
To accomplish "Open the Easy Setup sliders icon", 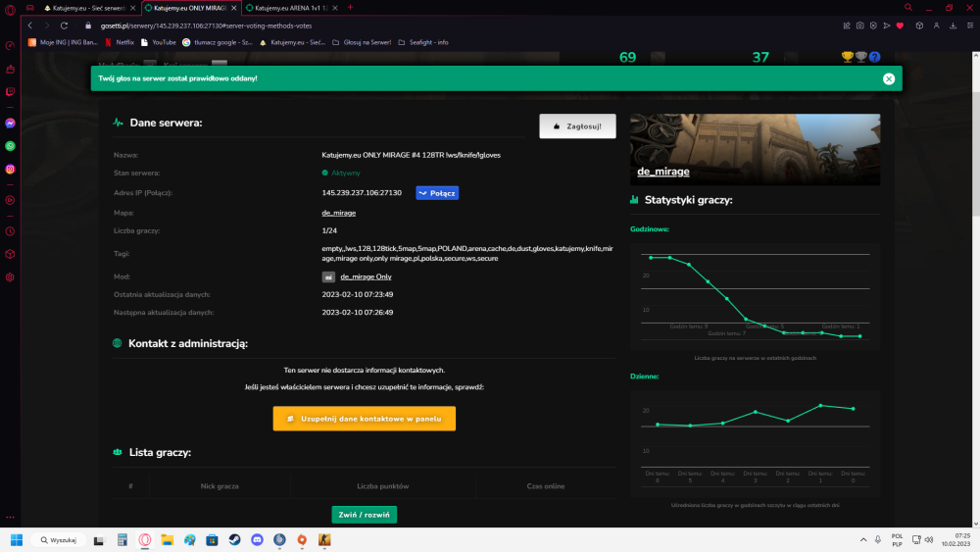I will pos(970,25).
